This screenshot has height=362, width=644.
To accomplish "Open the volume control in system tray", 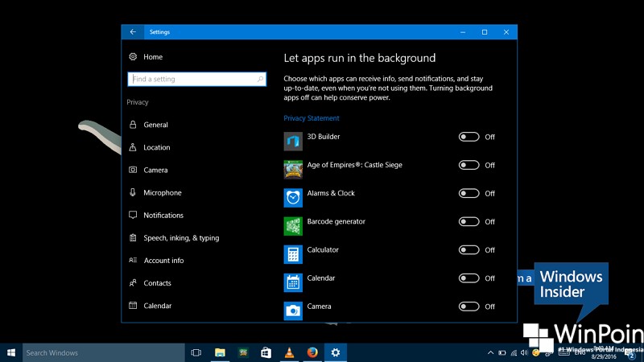I will point(524,352).
